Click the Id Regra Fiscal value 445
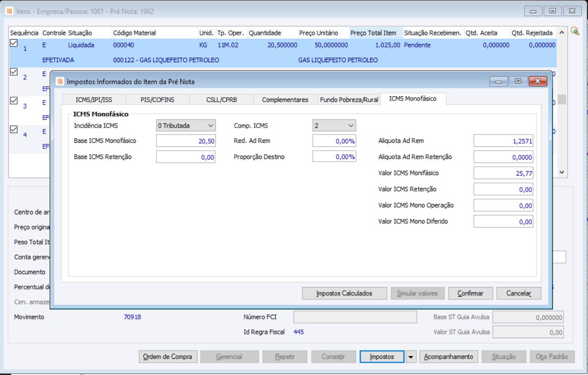The height and width of the screenshot is (375, 588). [299, 332]
